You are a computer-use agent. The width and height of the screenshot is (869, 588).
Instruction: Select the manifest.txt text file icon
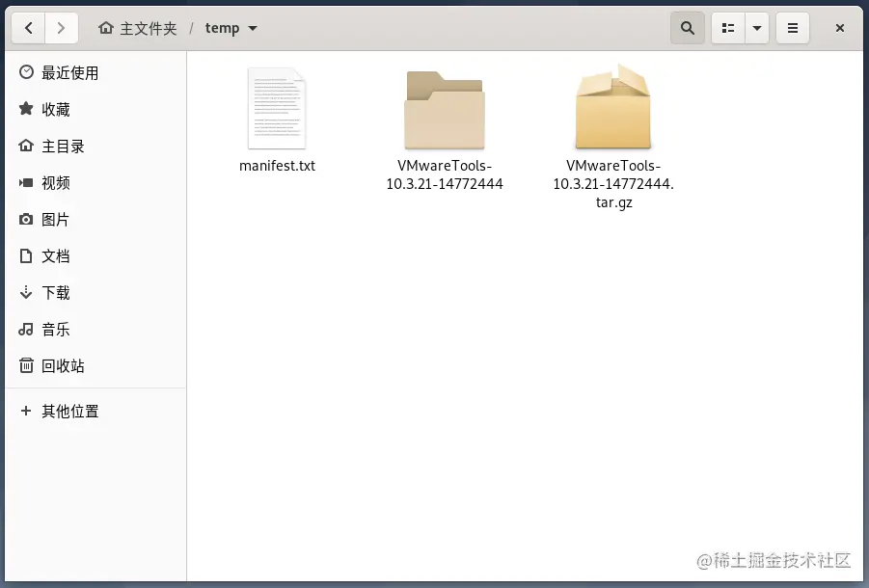point(277,109)
